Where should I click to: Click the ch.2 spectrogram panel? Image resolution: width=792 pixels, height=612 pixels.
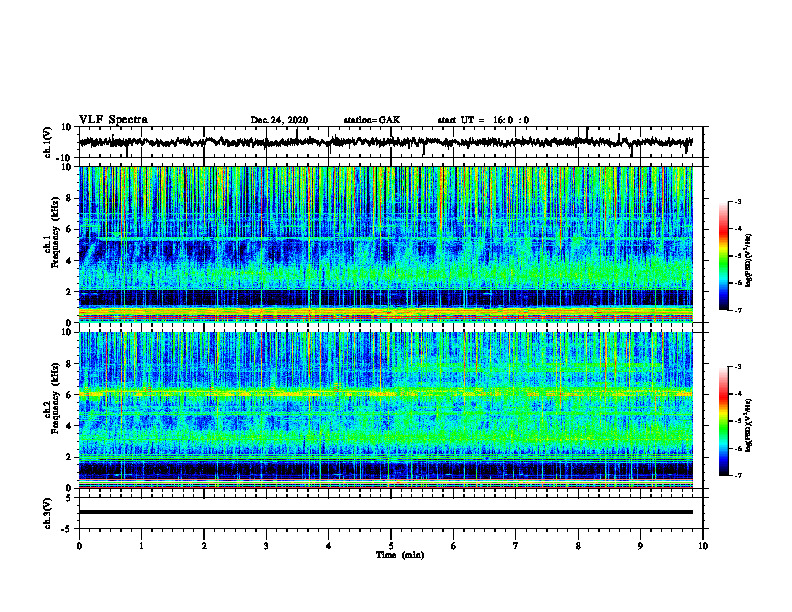(385, 410)
